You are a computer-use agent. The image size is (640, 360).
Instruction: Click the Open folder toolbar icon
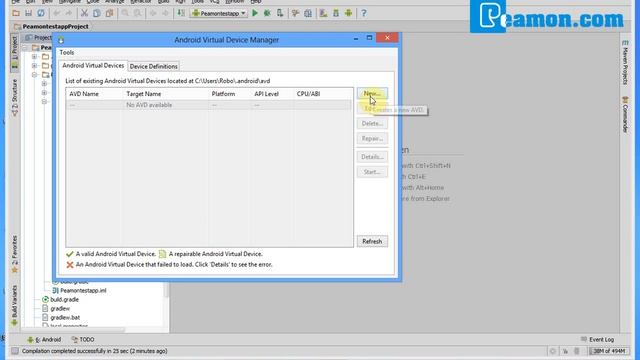[x=16, y=13]
